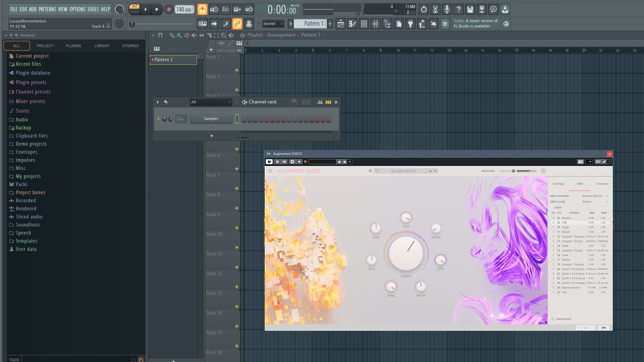Screen dimensions: 644x362
Task: Expand the Browser panel options arrow
Action: coord(6,35)
